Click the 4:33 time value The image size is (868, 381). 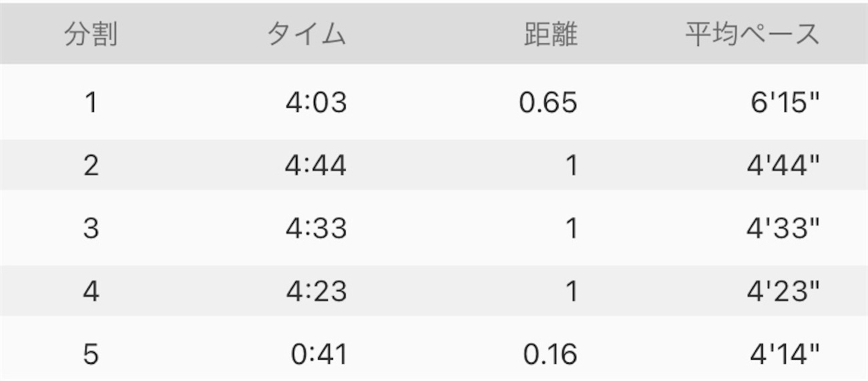coord(316,229)
